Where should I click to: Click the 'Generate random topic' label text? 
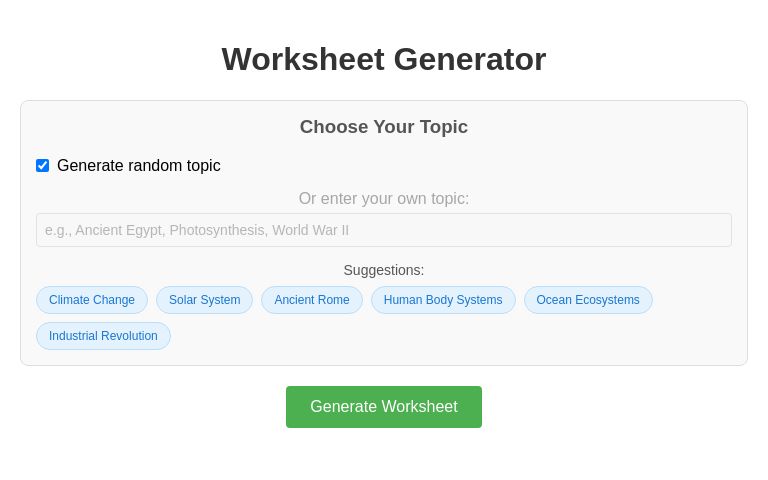click(138, 166)
